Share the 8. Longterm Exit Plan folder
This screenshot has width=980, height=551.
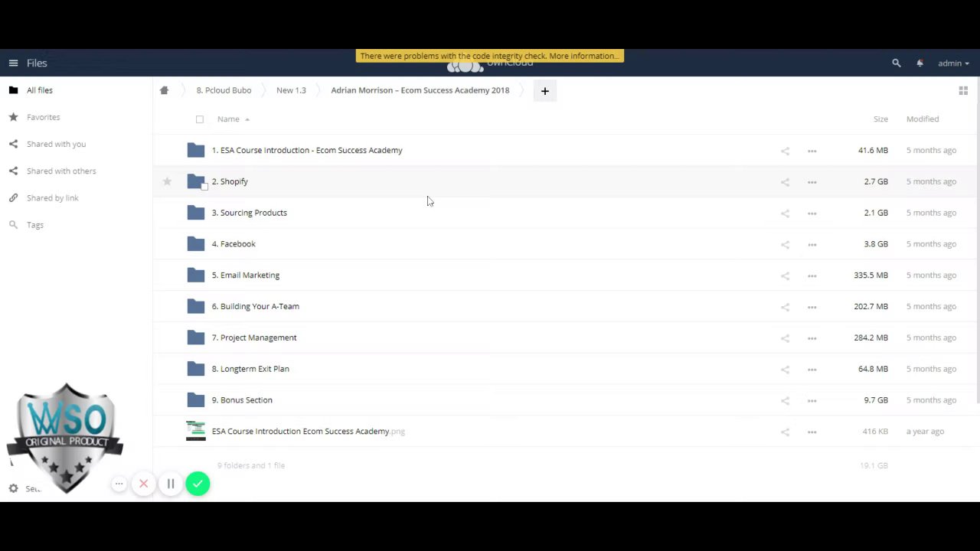785,370
